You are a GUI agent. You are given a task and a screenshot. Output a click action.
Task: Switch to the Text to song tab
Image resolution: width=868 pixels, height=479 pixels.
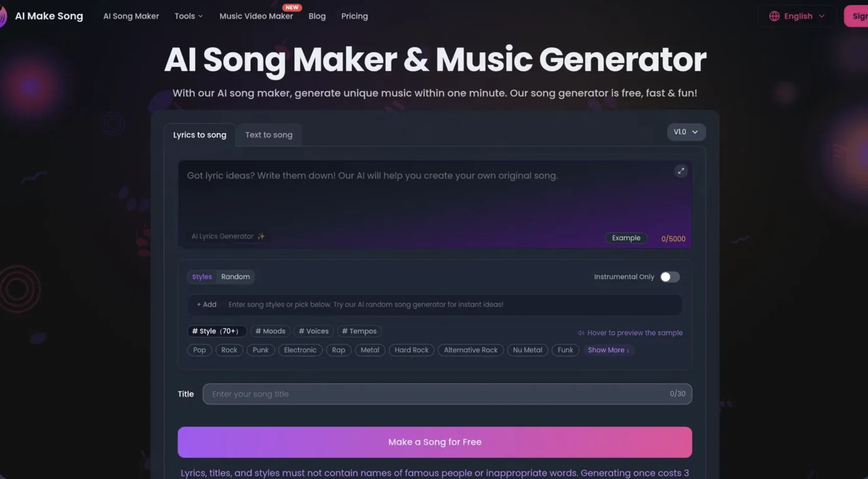pos(269,134)
